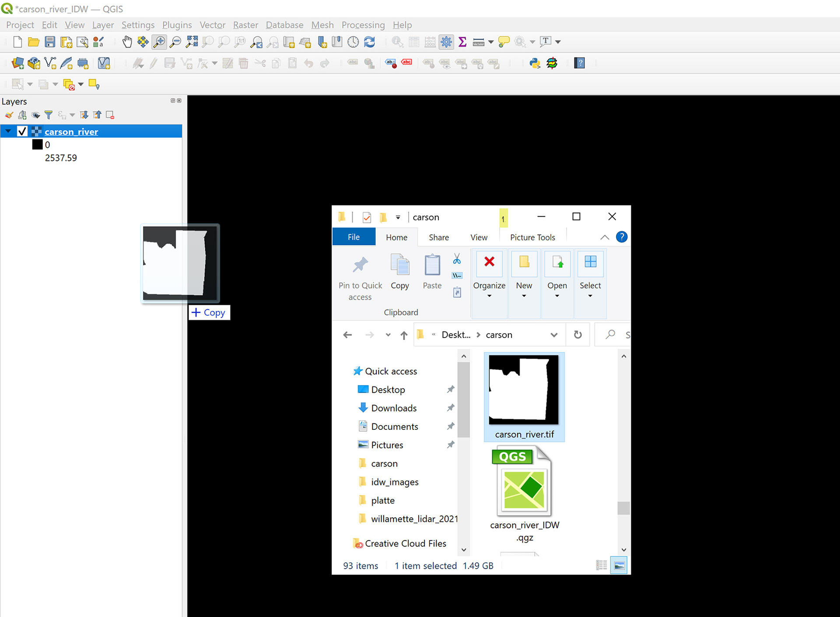
Task: Click Copy button in Explorer ribbon
Action: point(400,272)
